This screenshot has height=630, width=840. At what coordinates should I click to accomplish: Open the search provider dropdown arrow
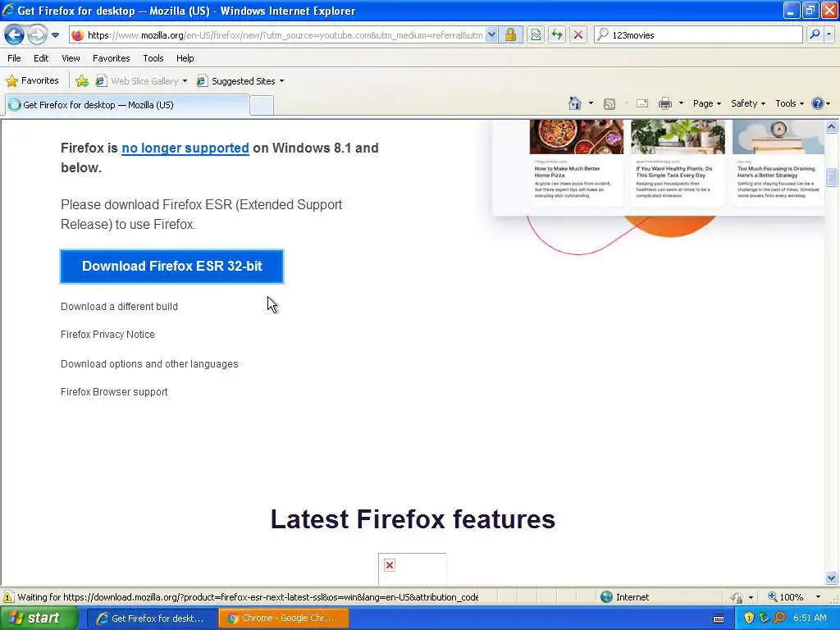(x=829, y=34)
